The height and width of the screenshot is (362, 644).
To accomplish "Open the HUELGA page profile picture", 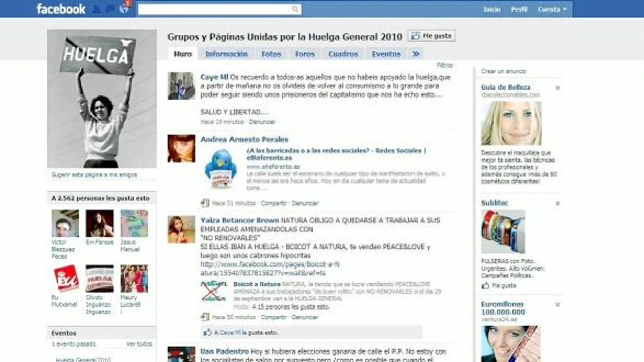I will click(x=102, y=99).
